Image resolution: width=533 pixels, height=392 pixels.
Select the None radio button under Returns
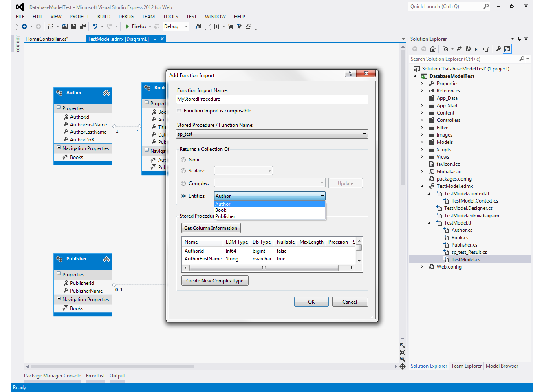tap(184, 159)
